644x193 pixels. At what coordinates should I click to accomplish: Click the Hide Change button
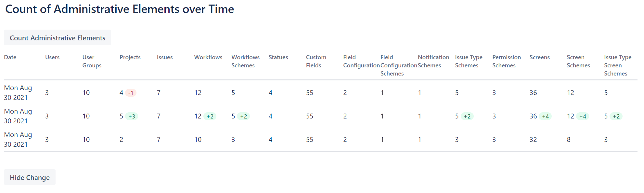(30, 177)
